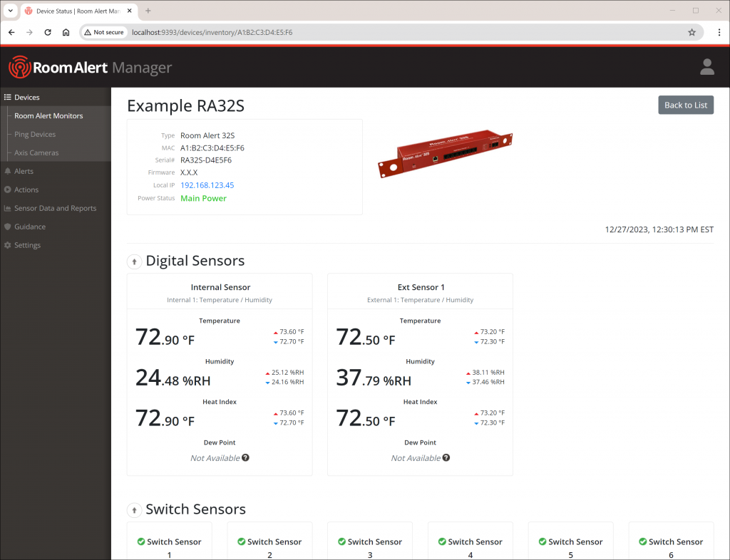Image resolution: width=730 pixels, height=560 pixels.
Task: Switch to the Device Status browser tab
Action: point(78,11)
